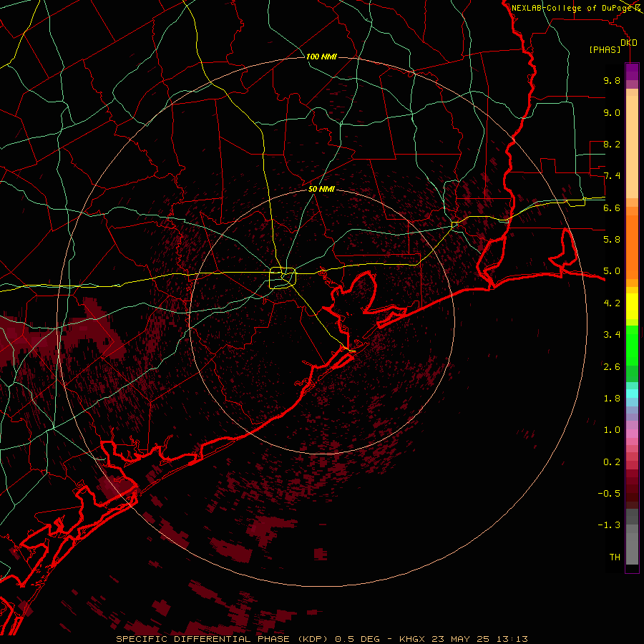Click the gray segment of the color bar
Image resolution: width=644 pixels, height=644 pixels.
click(x=632, y=537)
